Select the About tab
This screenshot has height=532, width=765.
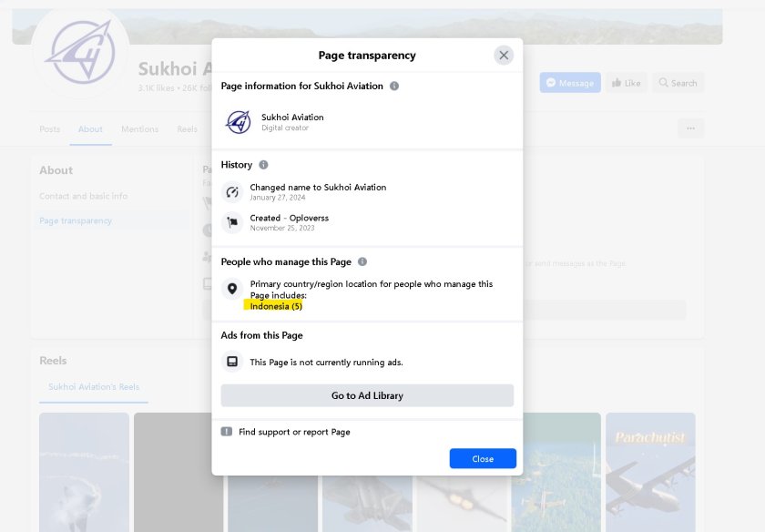[90, 129]
